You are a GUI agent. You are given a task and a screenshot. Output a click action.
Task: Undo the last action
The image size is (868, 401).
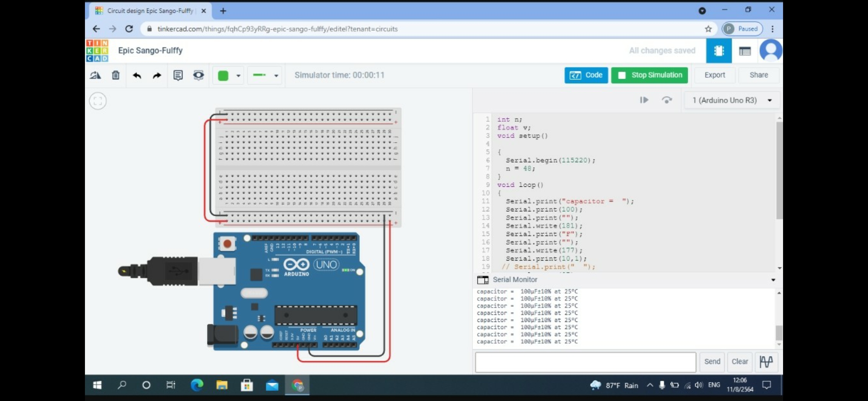(137, 75)
